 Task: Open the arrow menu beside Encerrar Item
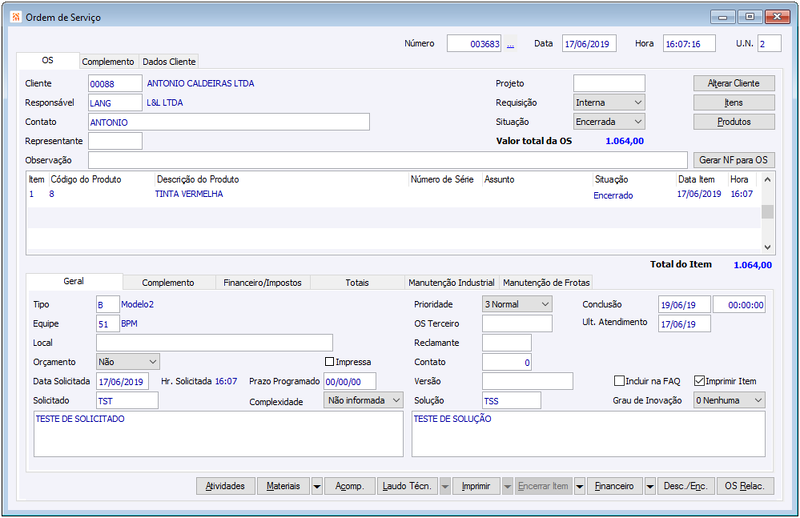[x=580, y=486]
